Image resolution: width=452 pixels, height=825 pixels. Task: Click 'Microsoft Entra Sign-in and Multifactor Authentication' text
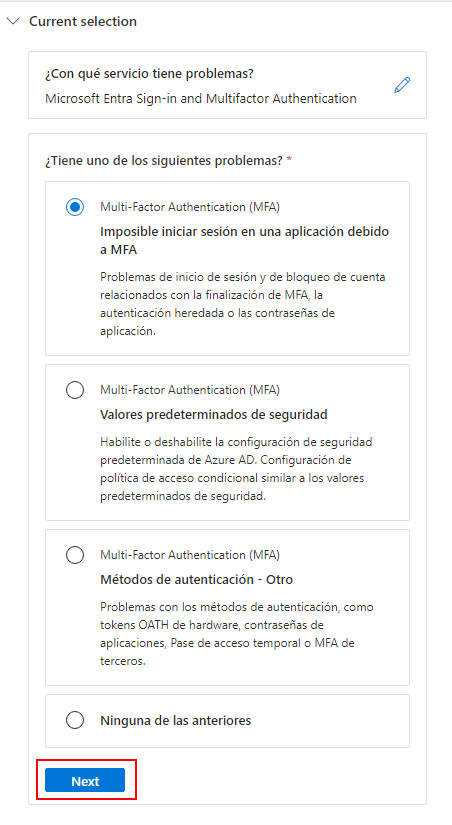(201, 98)
